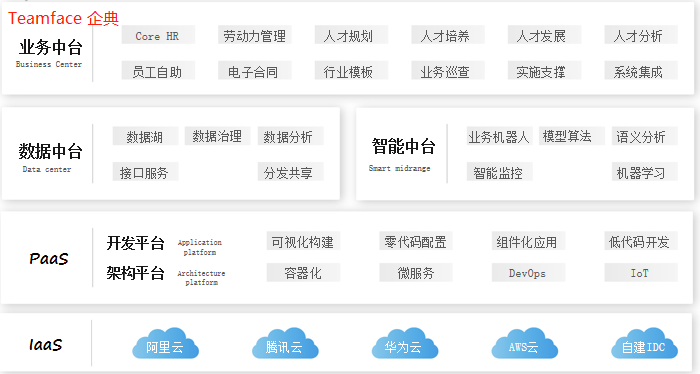
Task: Click the 模型算法 box
Action: pos(572,136)
